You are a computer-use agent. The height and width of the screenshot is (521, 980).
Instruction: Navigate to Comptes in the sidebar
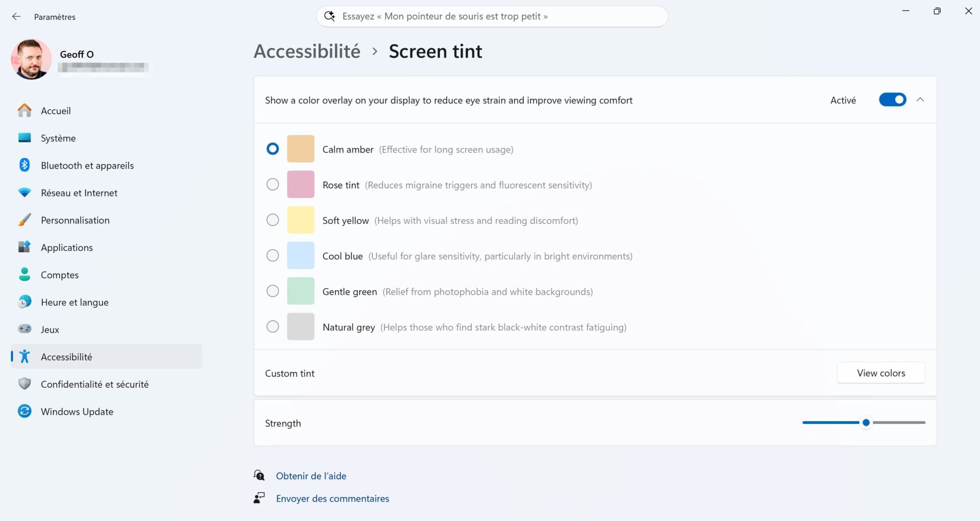[x=60, y=275]
